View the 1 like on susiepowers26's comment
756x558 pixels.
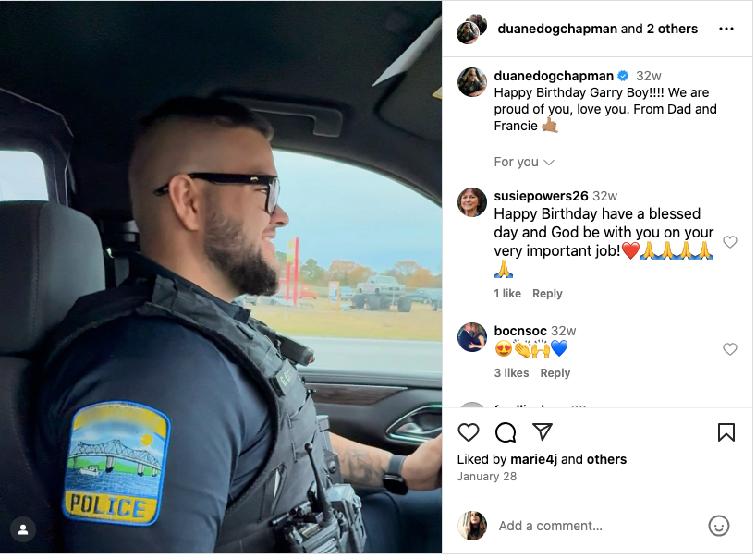coord(508,295)
